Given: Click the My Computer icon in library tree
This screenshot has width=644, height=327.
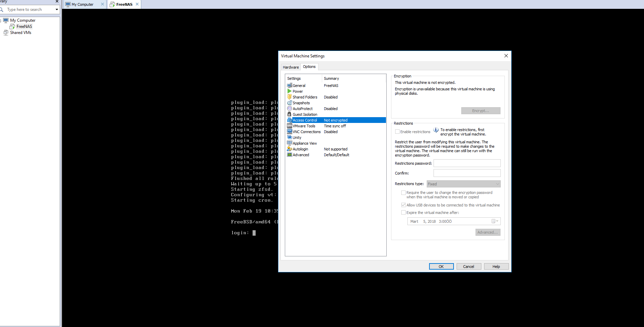Looking at the screenshot, I should point(6,20).
